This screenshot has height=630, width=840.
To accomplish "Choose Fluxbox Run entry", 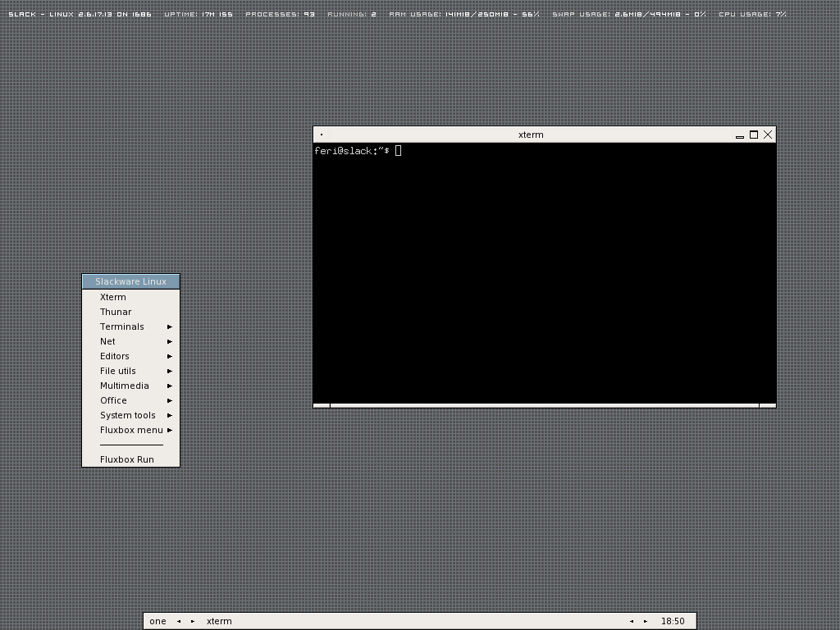I will pyautogui.click(x=130, y=459).
